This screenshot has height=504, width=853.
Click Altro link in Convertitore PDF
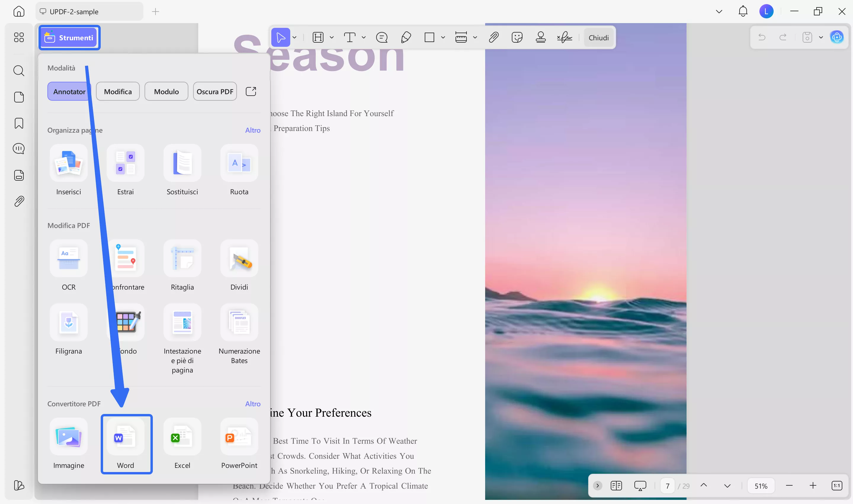coord(253,404)
